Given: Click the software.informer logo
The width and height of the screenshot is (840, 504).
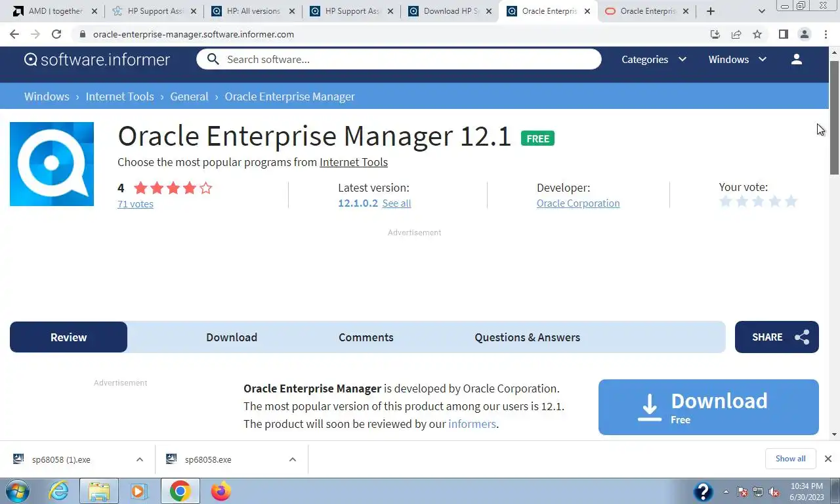Looking at the screenshot, I should pyautogui.click(x=97, y=59).
